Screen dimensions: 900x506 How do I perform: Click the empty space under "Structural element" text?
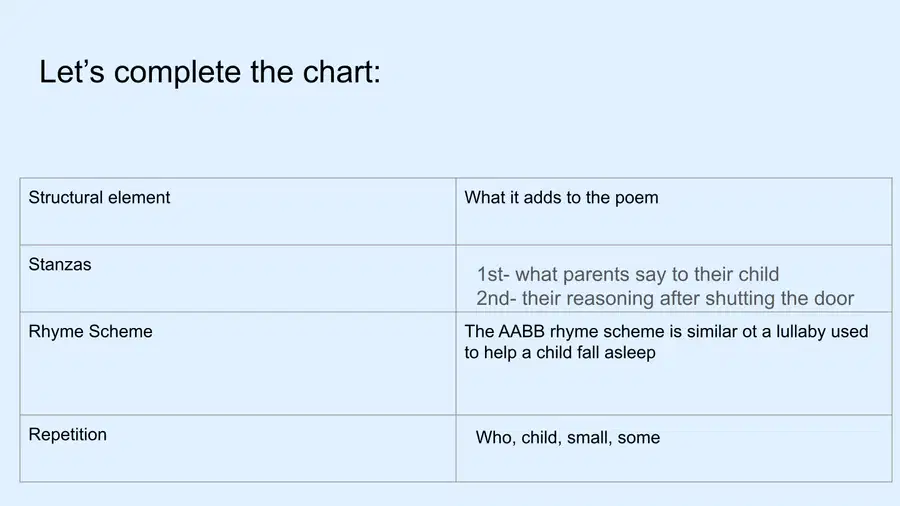coord(238,226)
